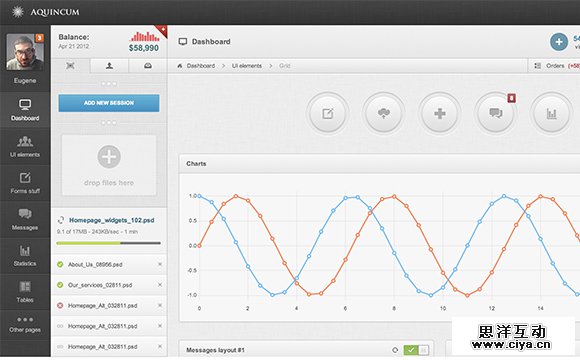Click the Aquincum logo
The width and height of the screenshot is (580, 360).
pos(45,12)
